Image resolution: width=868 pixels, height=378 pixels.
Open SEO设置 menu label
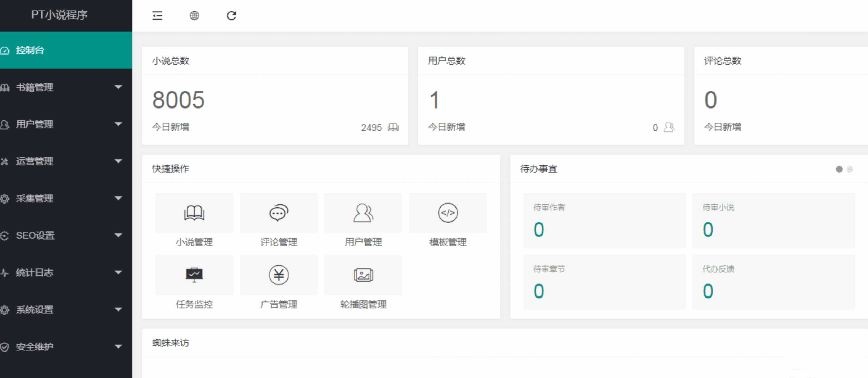(x=35, y=236)
